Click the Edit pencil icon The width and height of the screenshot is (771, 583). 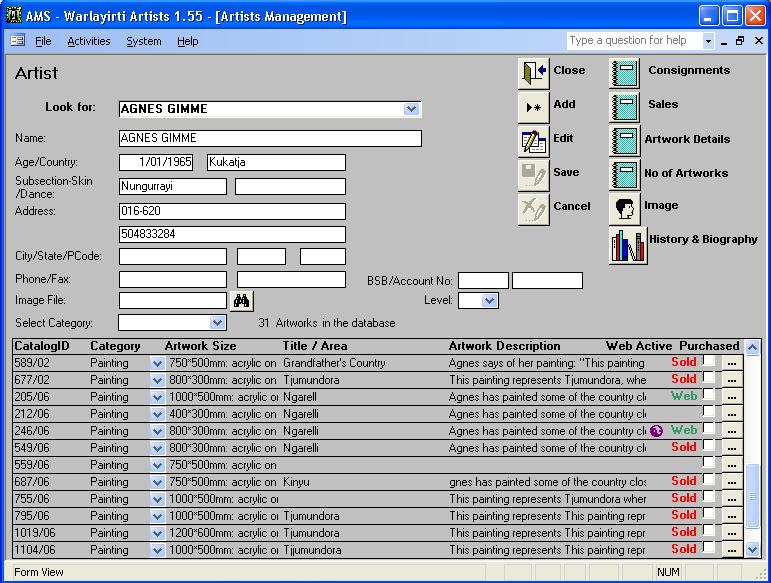(x=534, y=141)
